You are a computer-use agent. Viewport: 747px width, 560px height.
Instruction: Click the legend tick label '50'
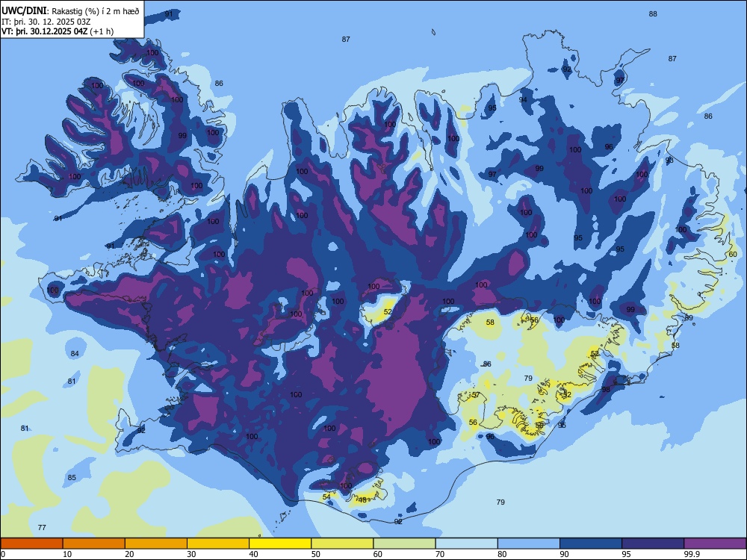tap(316, 554)
